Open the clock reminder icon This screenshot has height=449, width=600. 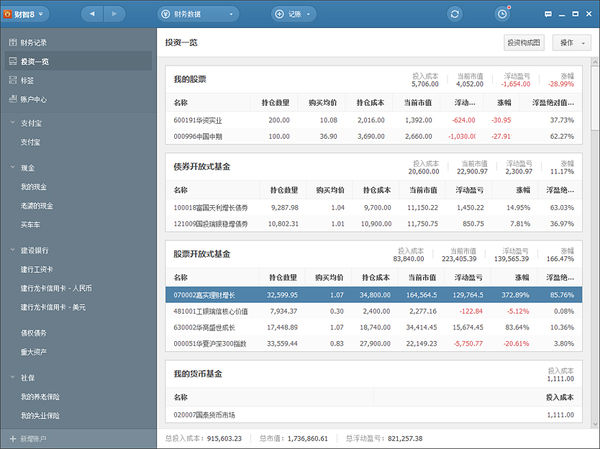pos(502,14)
